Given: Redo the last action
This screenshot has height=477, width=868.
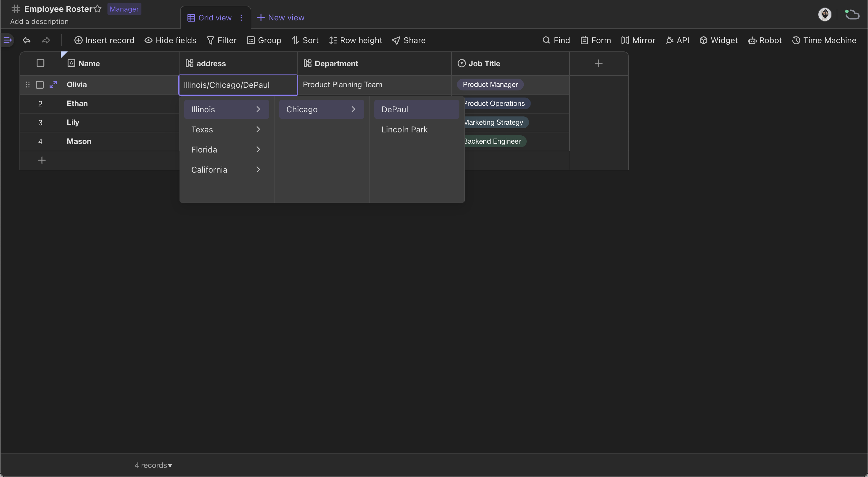Looking at the screenshot, I should point(46,40).
